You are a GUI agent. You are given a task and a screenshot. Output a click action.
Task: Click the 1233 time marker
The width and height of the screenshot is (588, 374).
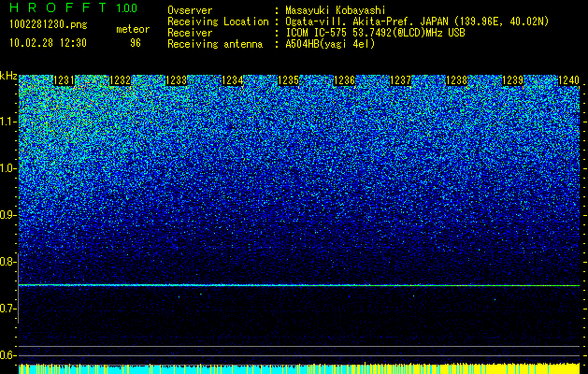click(177, 80)
